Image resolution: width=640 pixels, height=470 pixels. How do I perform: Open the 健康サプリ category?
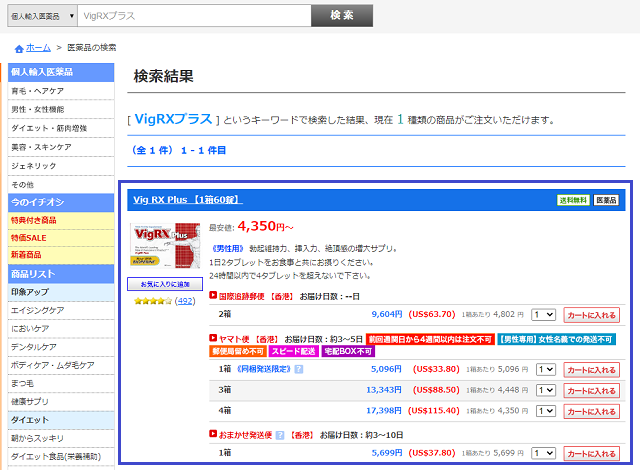(61, 402)
